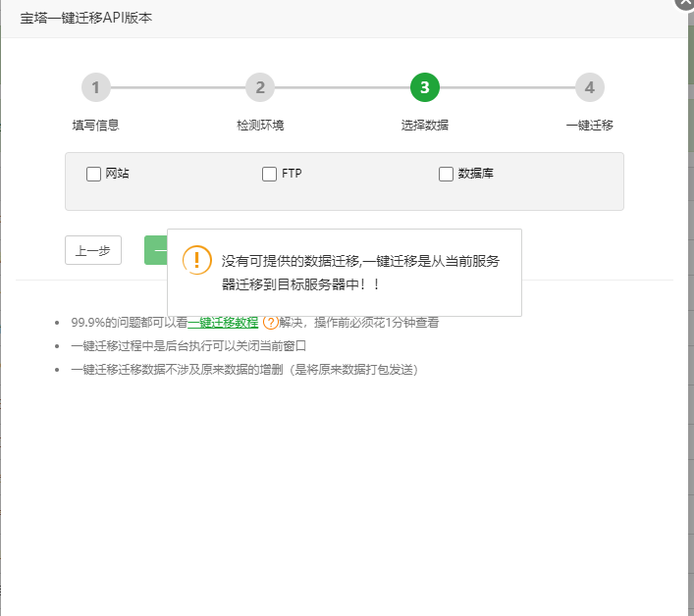This screenshot has width=694, height=616.
Task: Check the 网站 checkbox
Action: [93, 174]
